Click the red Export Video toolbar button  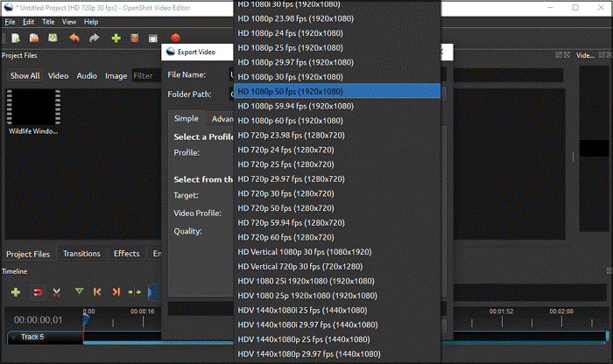(x=176, y=38)
